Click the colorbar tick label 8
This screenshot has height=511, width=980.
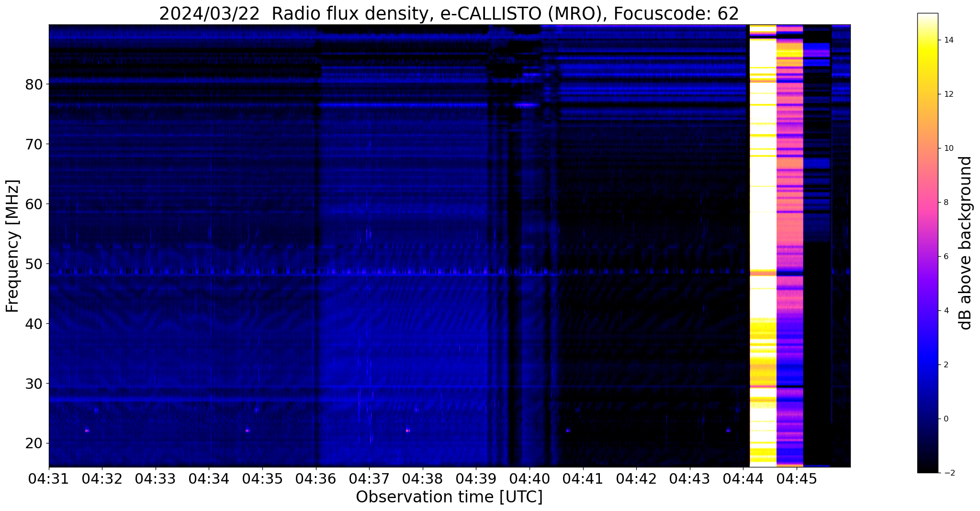(x=946, y=203)
